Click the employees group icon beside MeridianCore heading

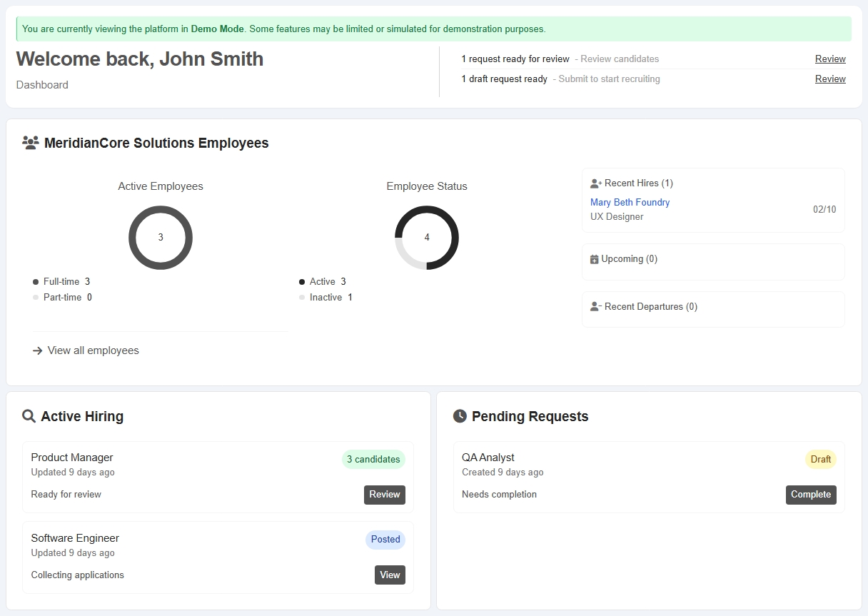pos(30,143)
